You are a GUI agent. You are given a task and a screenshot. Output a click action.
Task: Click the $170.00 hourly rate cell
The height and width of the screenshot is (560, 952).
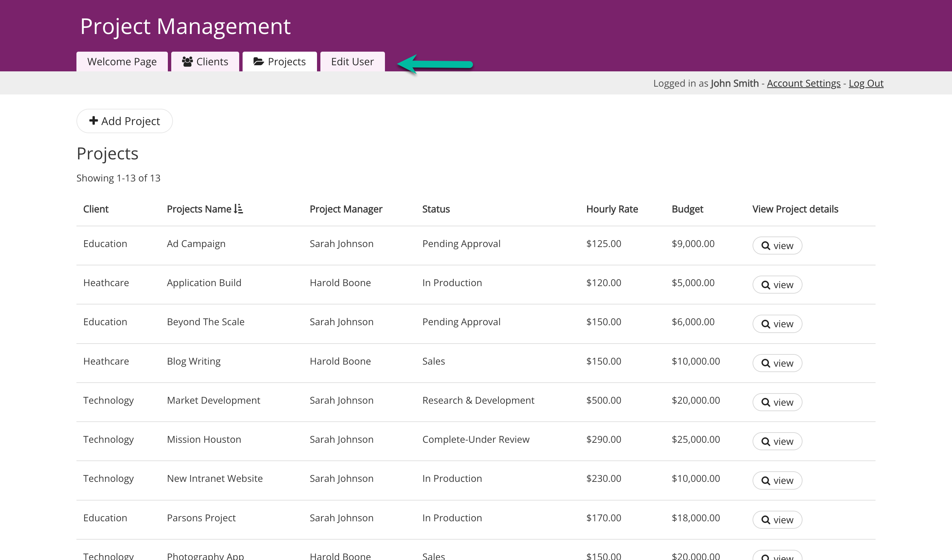pos(604,518)
